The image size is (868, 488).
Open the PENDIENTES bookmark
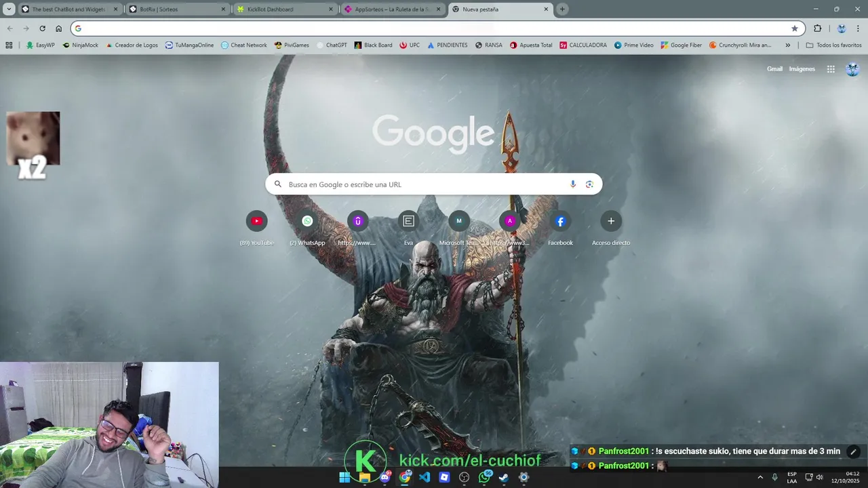click(447, 45)
